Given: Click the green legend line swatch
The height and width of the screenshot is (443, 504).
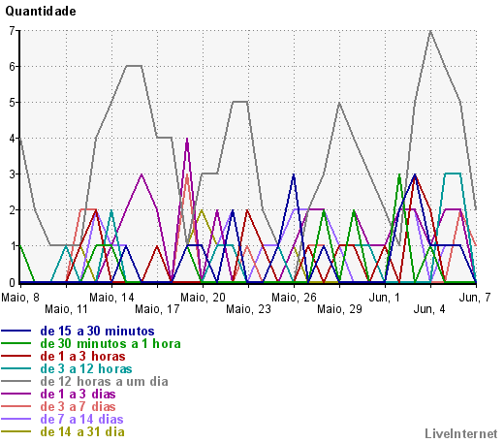Looking at the screenshot, I should tap(16, 343).
